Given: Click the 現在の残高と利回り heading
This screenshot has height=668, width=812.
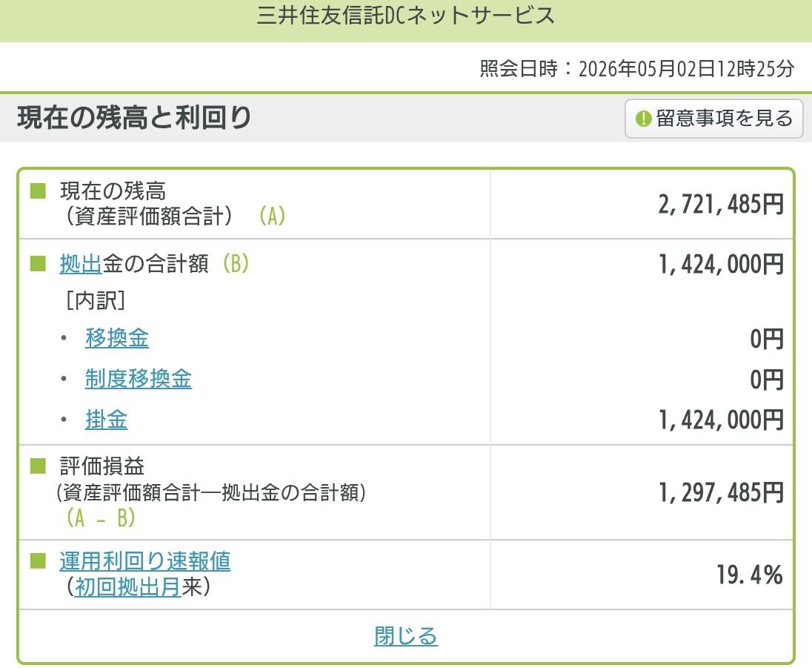Looking at the screenshot, I should pos(135,117).
